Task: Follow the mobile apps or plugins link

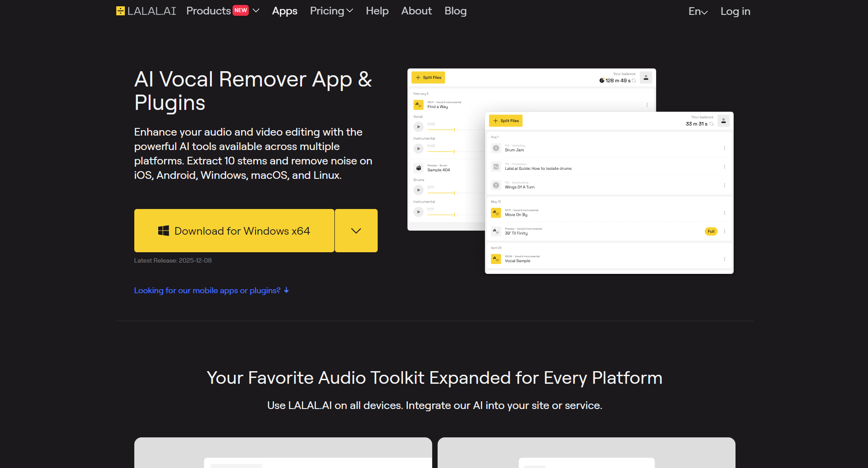Action: [x=211, y=291]
